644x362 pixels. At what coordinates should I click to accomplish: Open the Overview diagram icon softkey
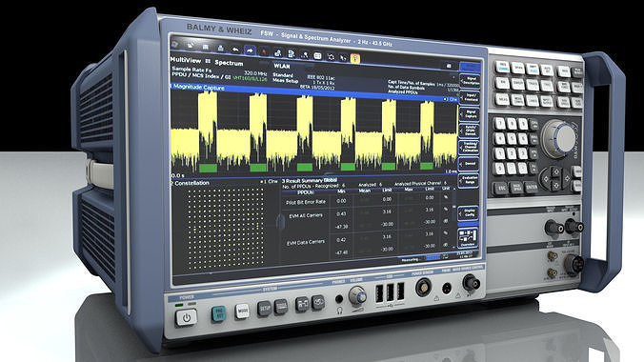pyautogui.click(x=468, y=238)
